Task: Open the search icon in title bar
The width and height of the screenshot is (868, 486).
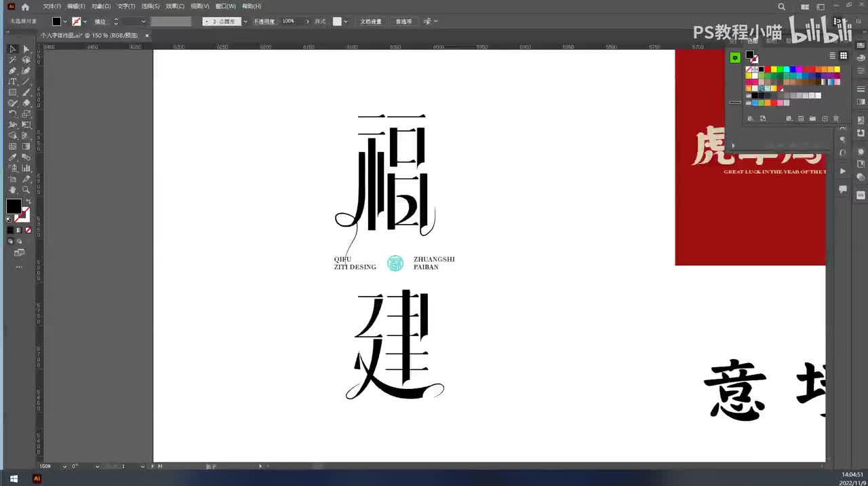Action: 782,6
